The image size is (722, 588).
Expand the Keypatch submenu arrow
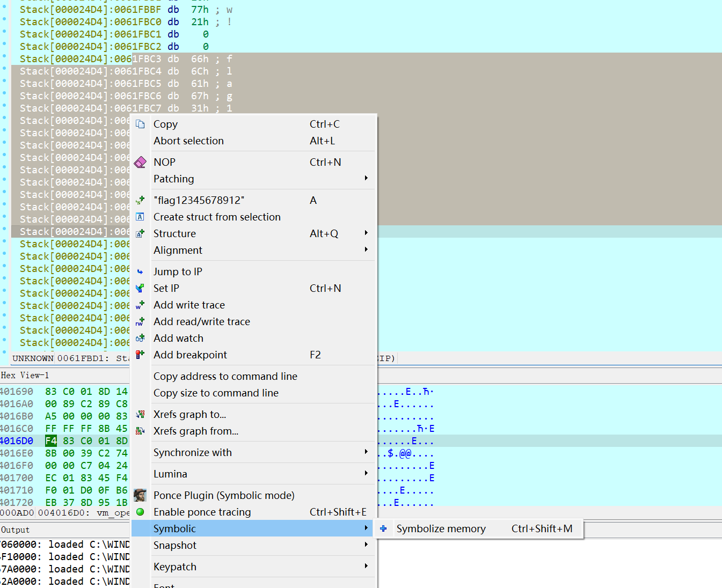tap(366, 566)
